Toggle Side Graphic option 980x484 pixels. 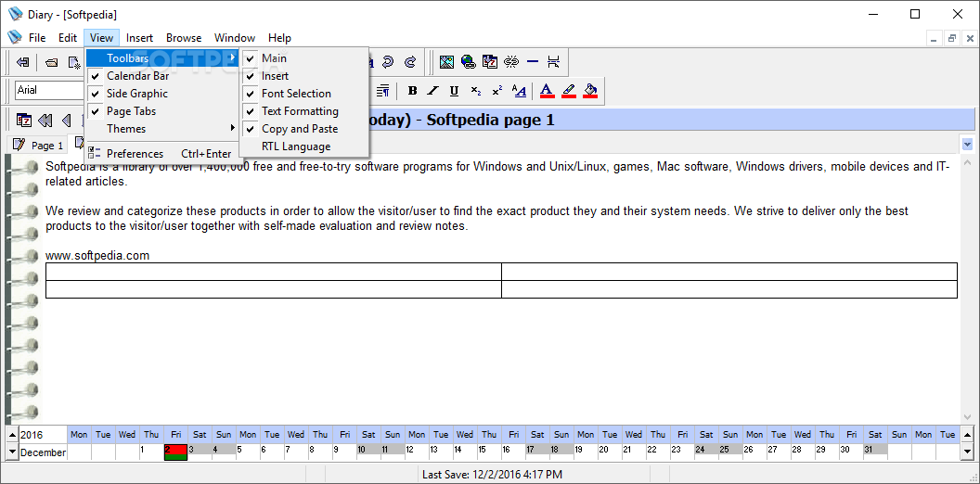[x=160, y=93]
